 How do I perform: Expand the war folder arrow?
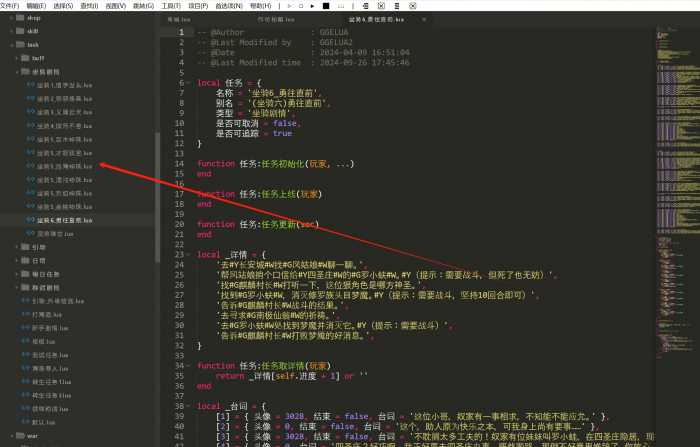10,436
